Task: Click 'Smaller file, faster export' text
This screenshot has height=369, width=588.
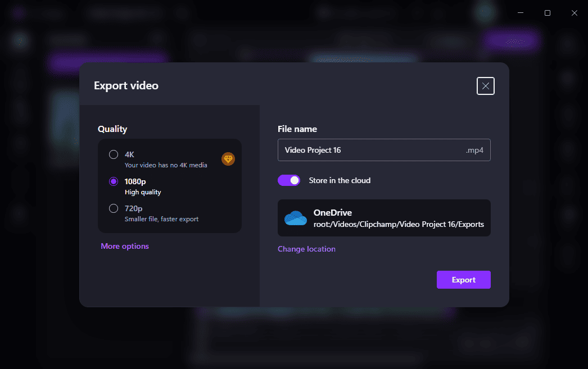Action: (x=162, y=219)
